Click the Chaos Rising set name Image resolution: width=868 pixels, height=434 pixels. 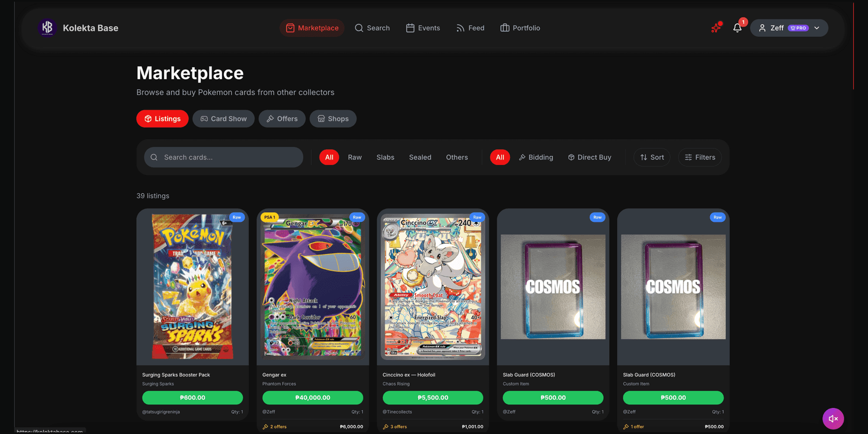pyautogui.click(x=396, y=384)
